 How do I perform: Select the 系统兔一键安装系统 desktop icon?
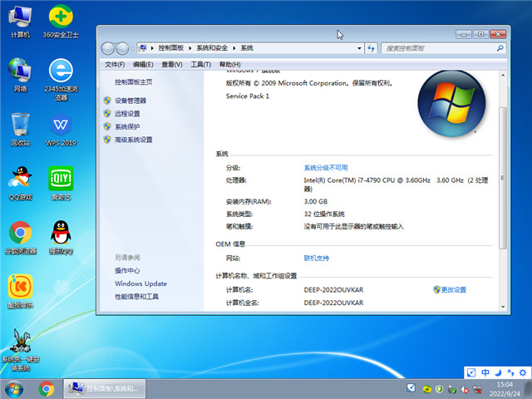20,350
